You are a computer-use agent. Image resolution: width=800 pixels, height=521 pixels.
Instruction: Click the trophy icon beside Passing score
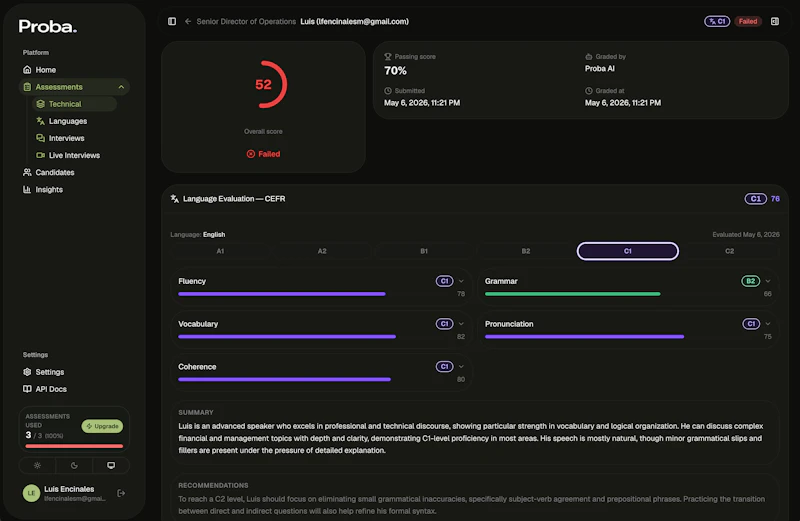pyautogui.click(x=388, y=57)
